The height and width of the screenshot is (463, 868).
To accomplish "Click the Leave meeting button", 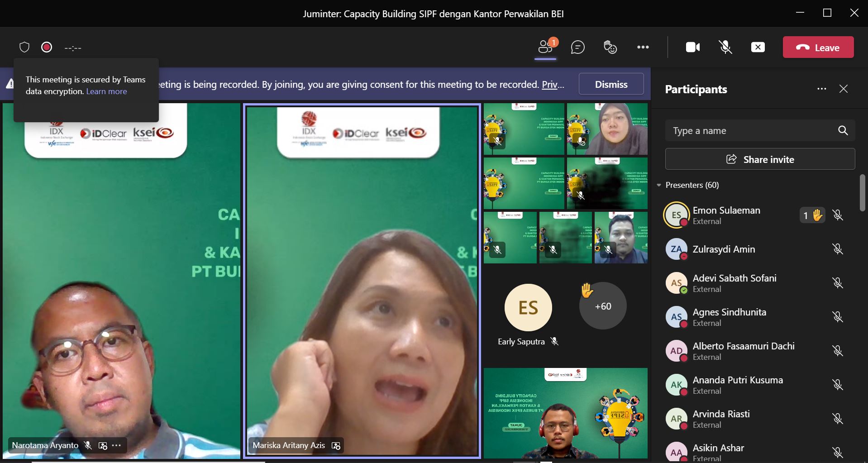I will tap(818, 48).
